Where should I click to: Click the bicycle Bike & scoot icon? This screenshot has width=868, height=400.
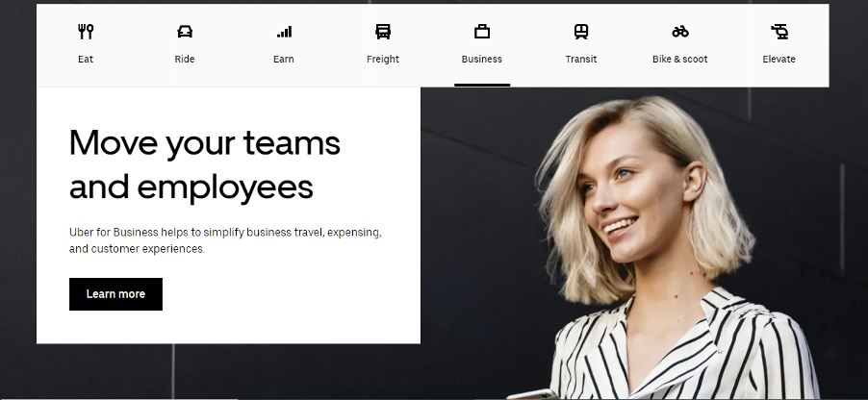(680, 32)
